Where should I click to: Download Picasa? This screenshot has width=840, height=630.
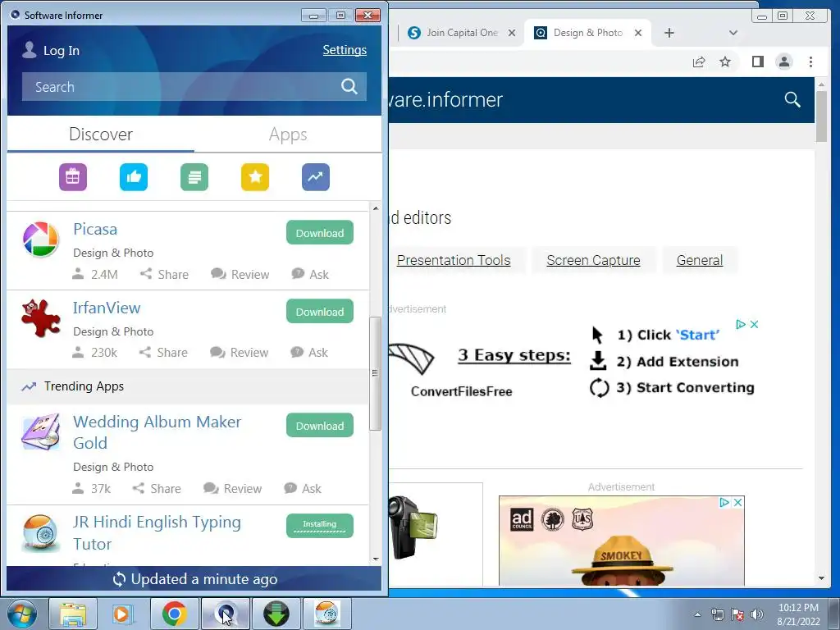pos(320,232)
